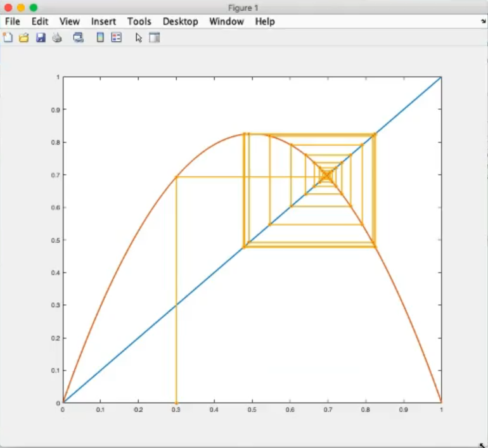Click the cobweb start point at x = 0.3
Screen dimensions: 488x448
(x=176, y=402)
